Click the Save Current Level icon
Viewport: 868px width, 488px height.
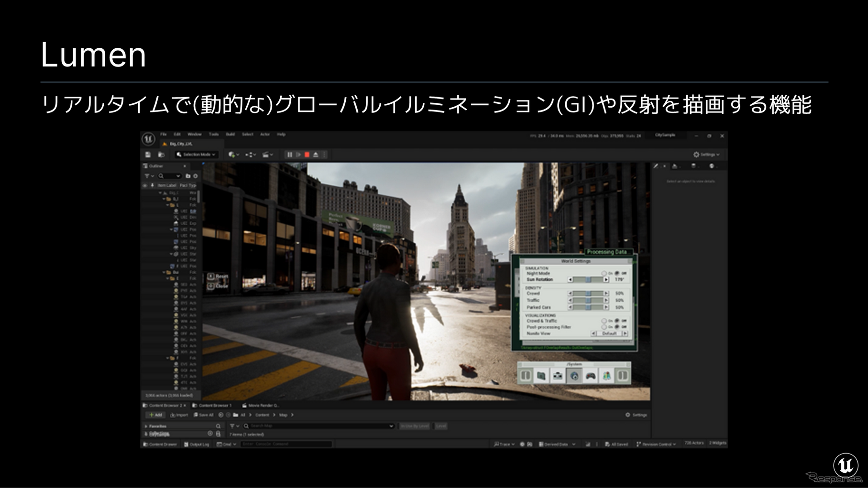tap(148, 154)
